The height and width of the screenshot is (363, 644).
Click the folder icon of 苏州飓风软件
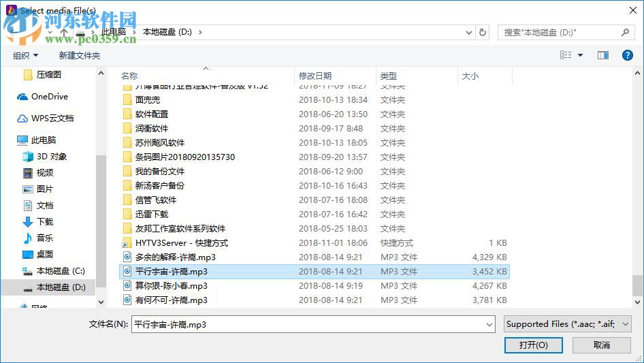tap(128, 142)
